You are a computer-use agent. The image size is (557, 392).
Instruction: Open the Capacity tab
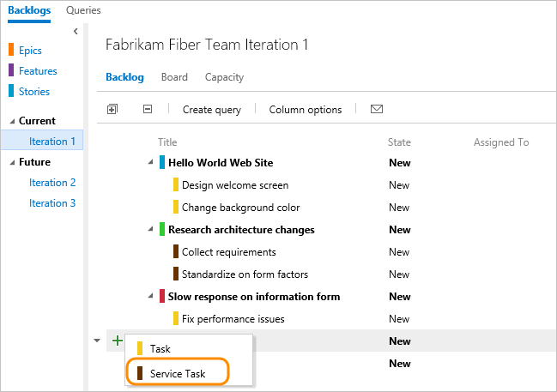pyautogui.click(x=224, y=77)
